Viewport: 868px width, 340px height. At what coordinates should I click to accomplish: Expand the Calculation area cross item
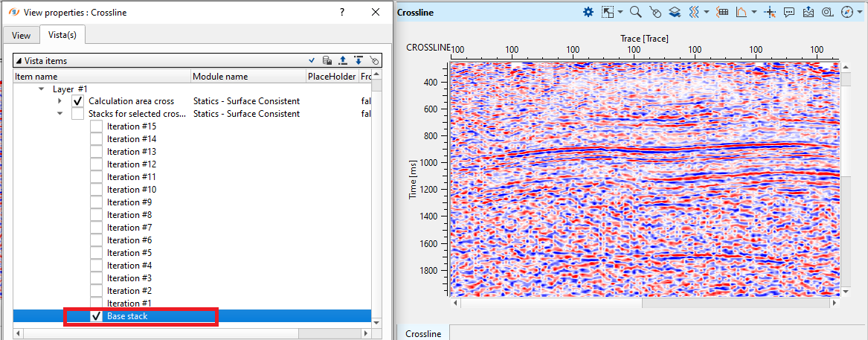pyautogui.click(x=60, y=101)
